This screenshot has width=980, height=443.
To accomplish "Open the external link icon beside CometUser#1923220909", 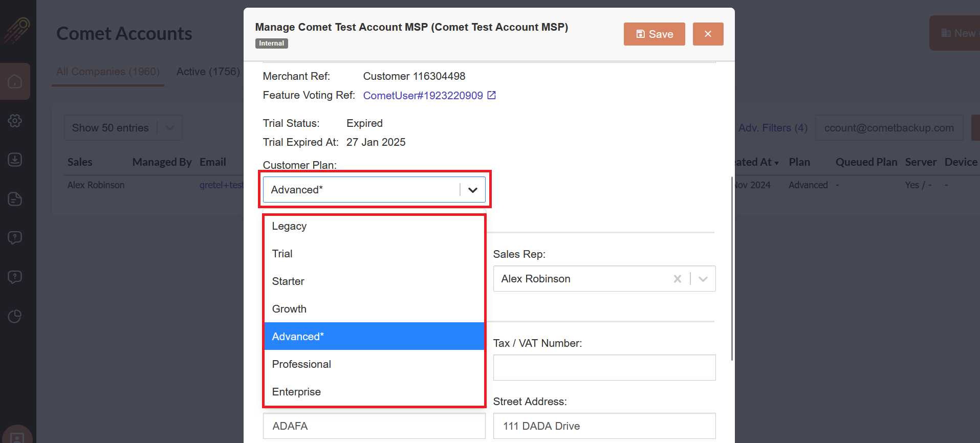I will coord(491,95).
